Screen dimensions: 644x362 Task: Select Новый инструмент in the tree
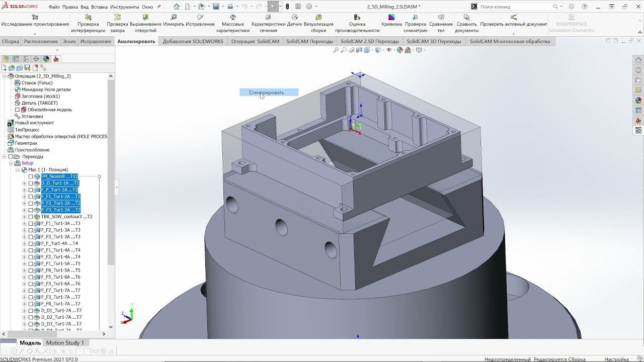[34, 123]
